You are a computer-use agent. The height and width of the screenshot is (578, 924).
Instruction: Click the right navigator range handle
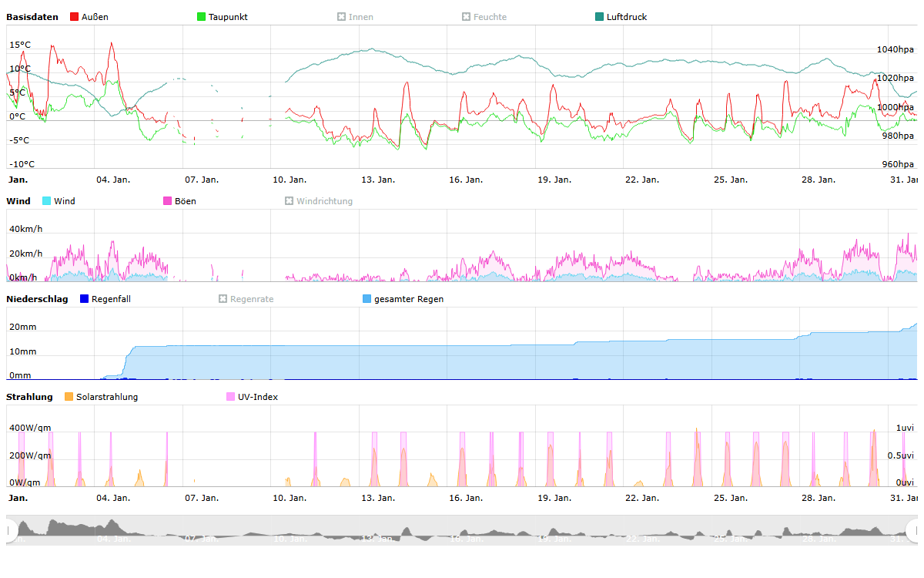[x=913, y=530]
